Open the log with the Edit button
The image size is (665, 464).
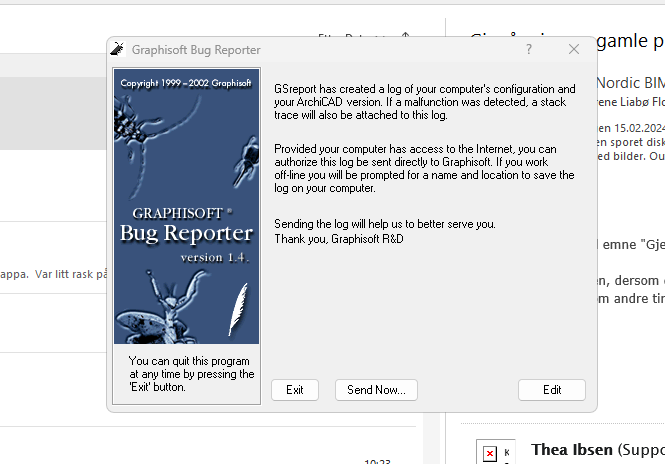[x=551, y=390]
